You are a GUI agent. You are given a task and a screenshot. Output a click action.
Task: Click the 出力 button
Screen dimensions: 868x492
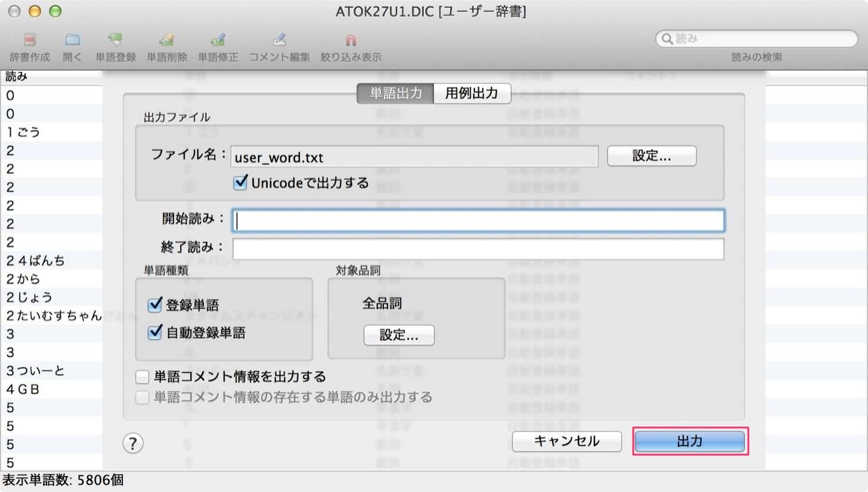(690, 441)
